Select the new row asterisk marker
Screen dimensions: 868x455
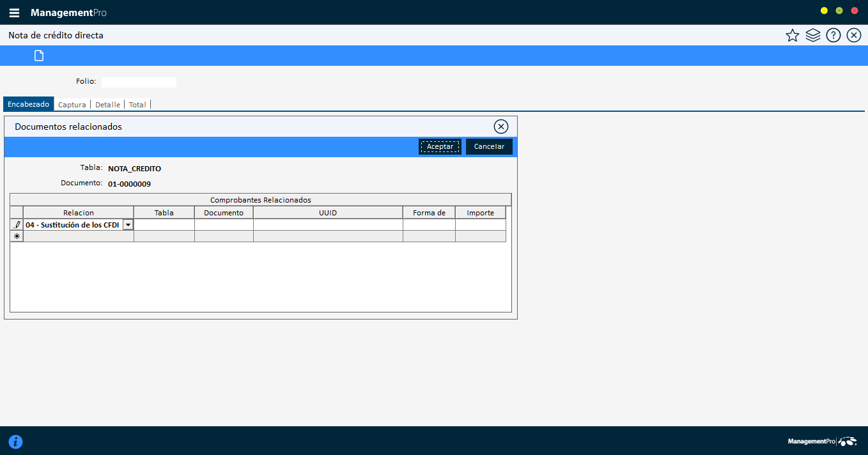(17, 236)
